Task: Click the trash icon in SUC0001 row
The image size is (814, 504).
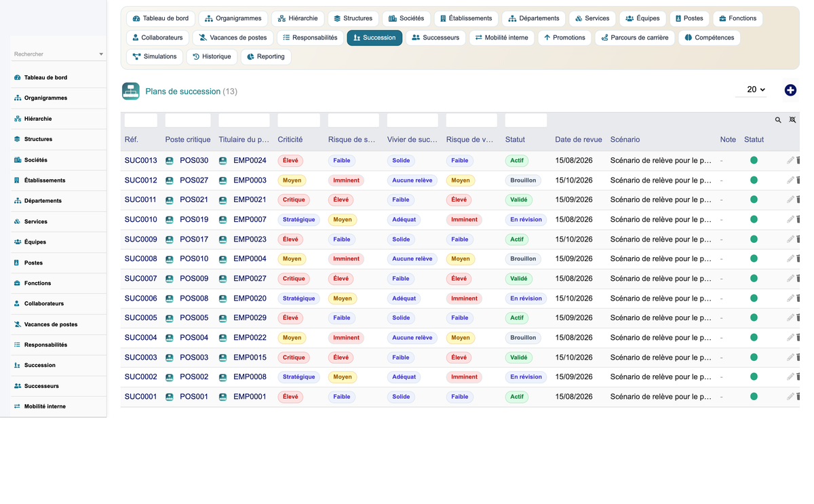Action: pos(798,397)
